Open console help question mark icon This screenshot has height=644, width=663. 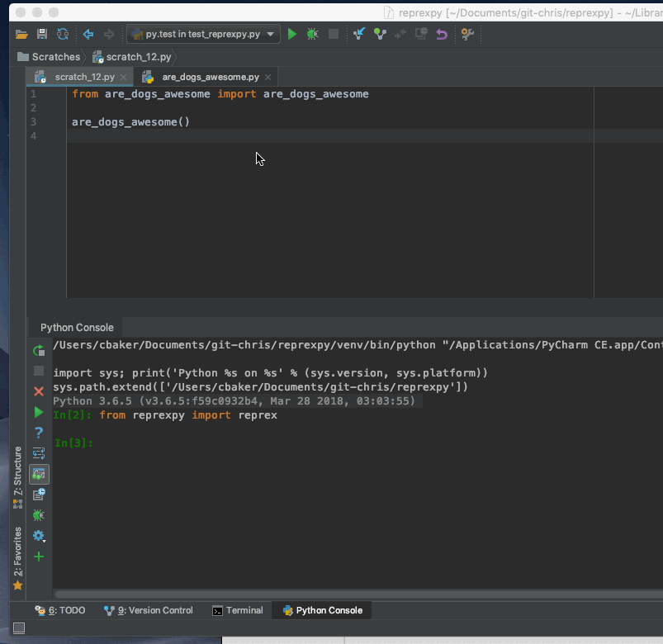click(x=39, y=433)
